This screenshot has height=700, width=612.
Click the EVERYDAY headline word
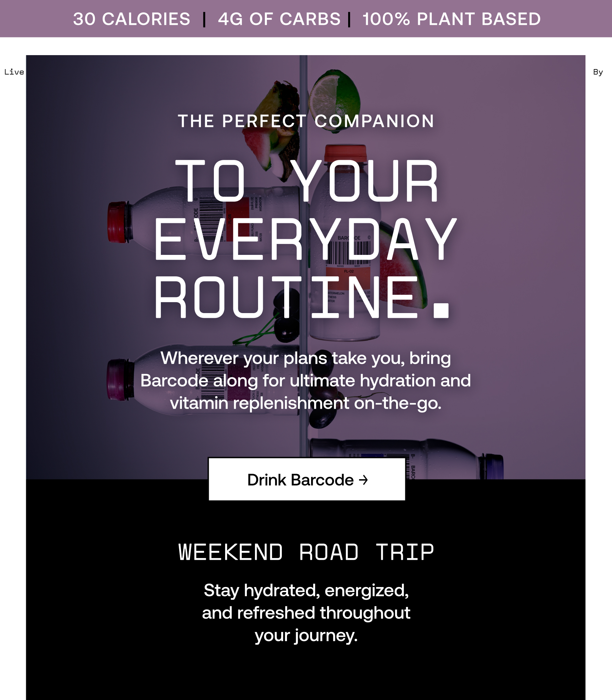pyautogui.click(x=305, y=239)
